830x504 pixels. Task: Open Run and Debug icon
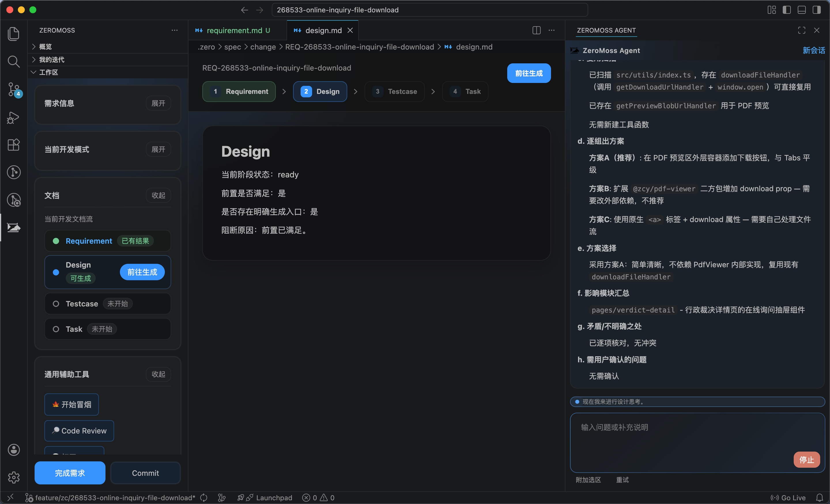click(x=14, y=118)
